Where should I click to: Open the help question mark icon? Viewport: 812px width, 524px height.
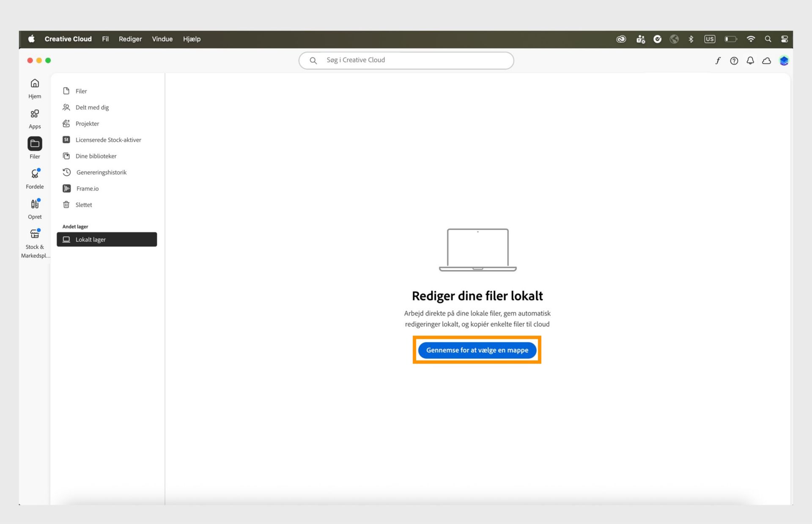pos(734,61)
